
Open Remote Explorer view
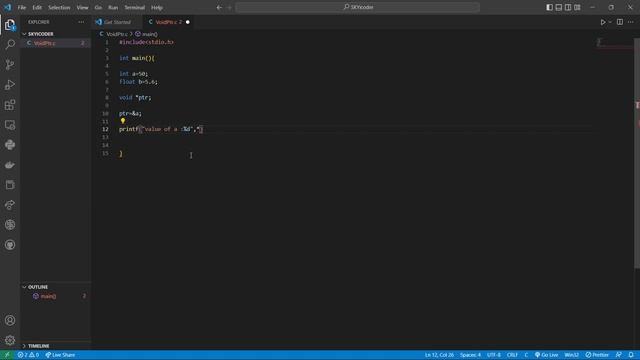click(x=10, y=125)
